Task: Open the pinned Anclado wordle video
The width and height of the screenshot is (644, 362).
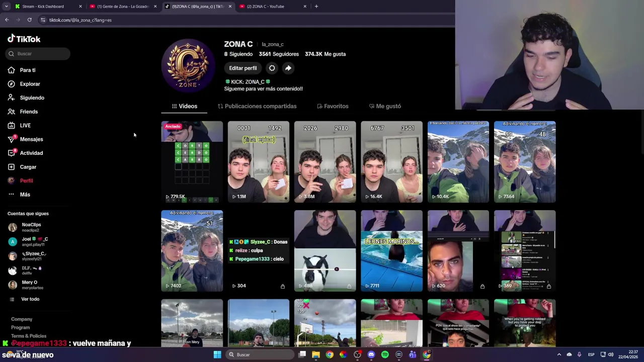Action: pyautogui.click(x=192, y=162)
